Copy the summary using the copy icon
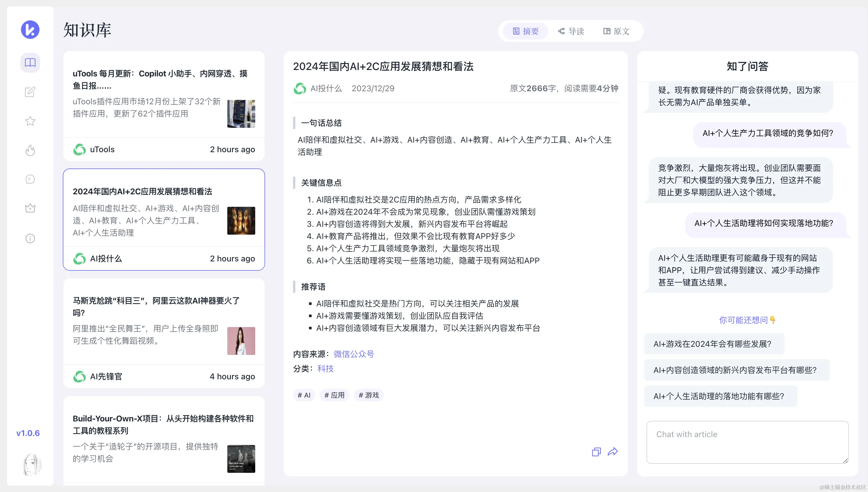Image resolution: width=868 pixels, height=492 pixels. click(x=596, y=452)
